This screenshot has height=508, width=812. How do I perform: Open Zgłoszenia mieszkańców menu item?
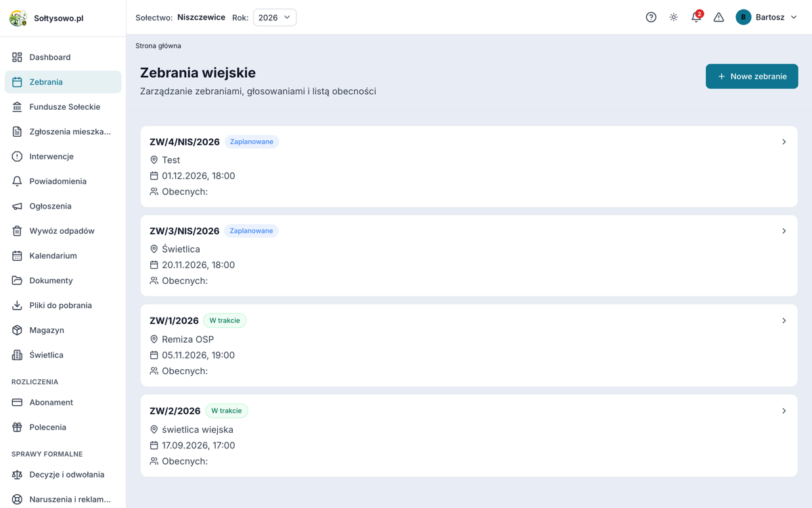[x=63, y=131]
